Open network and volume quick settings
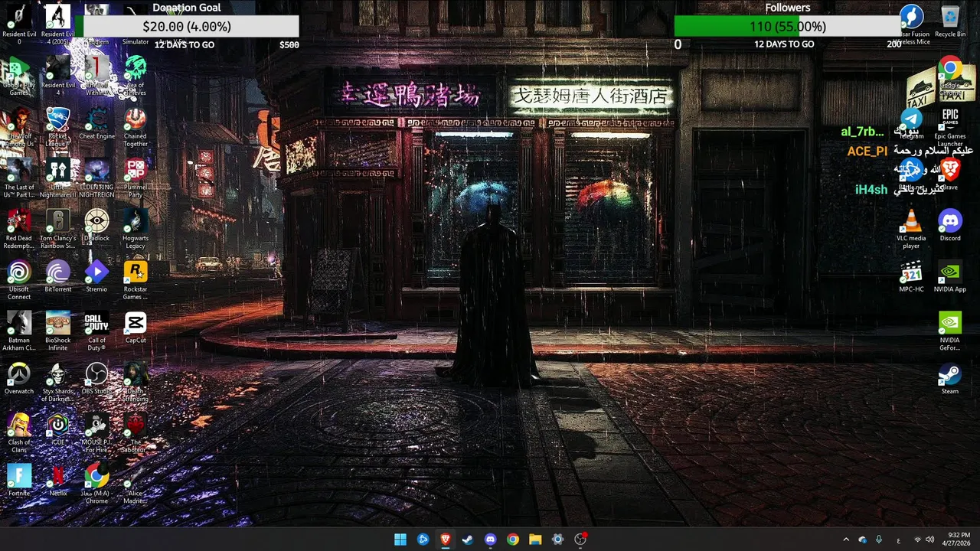 pyautogui.click(x=924, y=540)
